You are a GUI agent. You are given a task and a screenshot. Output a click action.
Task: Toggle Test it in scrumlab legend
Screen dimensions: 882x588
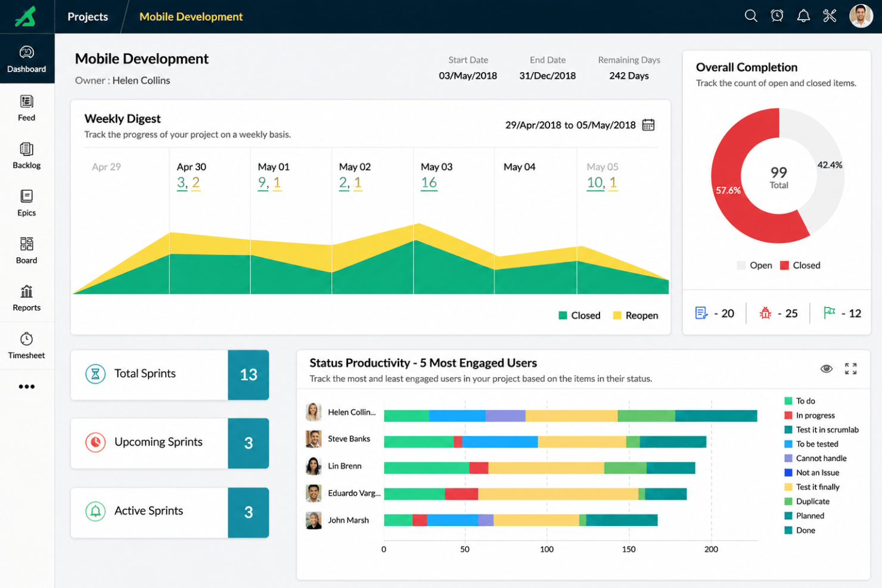tap(821, 430)
